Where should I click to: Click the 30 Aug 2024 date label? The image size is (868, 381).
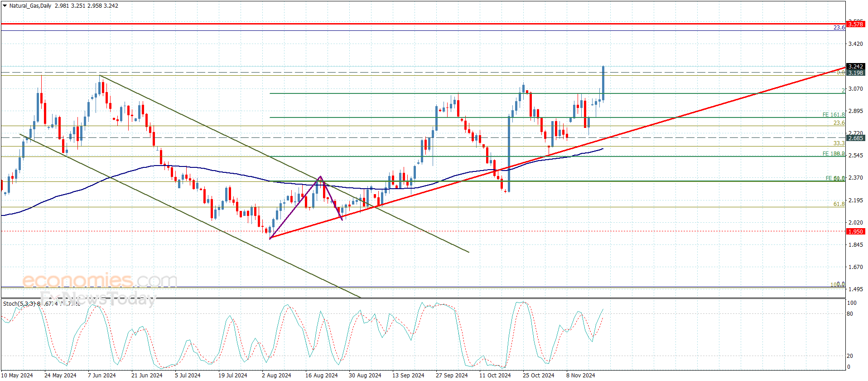pos(365,375)
